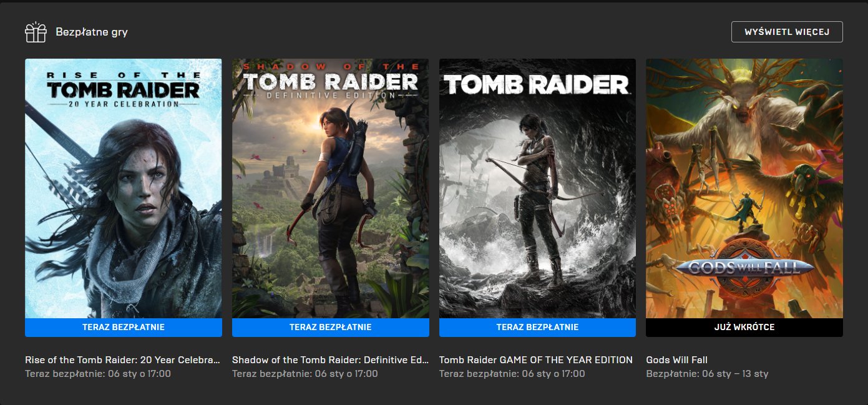Click the gift box icon beside Bezpłatne gry

36,32
